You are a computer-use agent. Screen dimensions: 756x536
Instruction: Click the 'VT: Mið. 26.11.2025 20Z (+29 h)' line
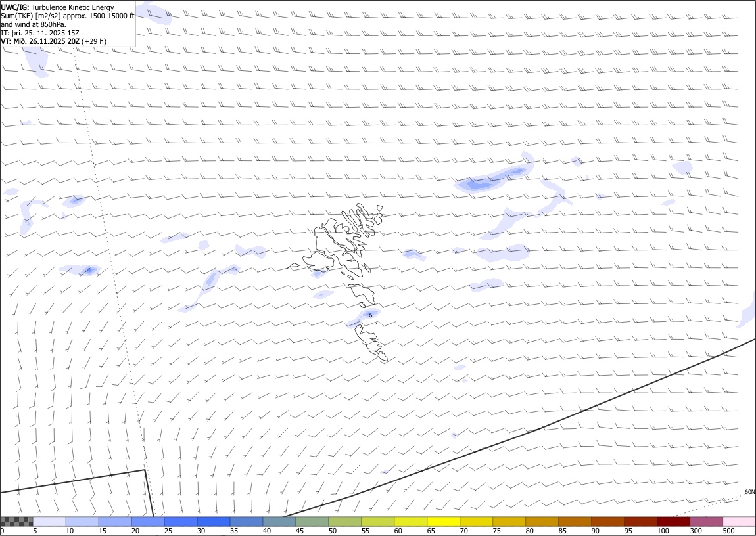click(53, 41)
